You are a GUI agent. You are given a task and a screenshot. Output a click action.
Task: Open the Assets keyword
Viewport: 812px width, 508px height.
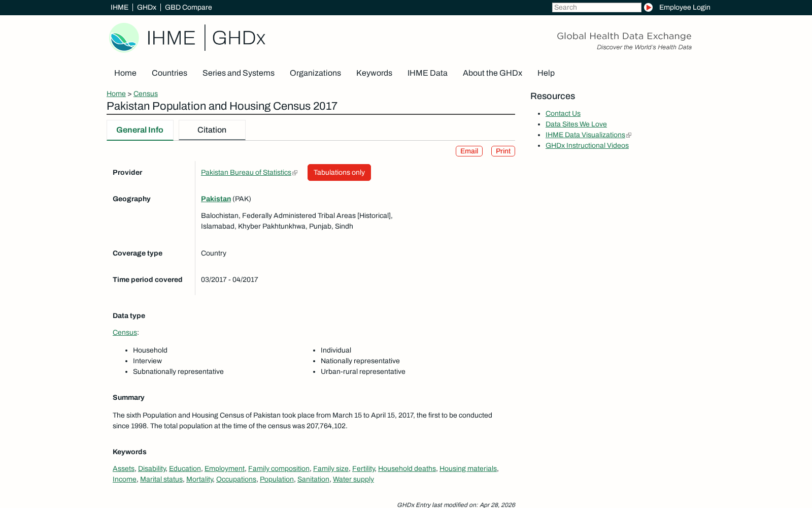[x=123, y=469]
